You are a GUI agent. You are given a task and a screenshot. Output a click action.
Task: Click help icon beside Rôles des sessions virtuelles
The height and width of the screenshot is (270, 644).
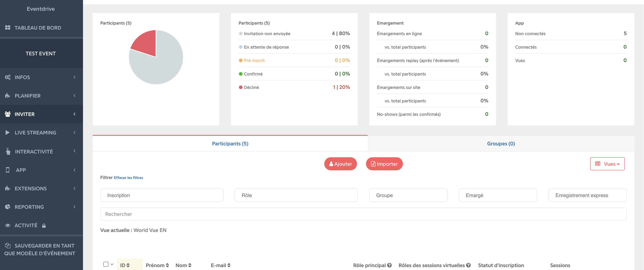[469, 265]
